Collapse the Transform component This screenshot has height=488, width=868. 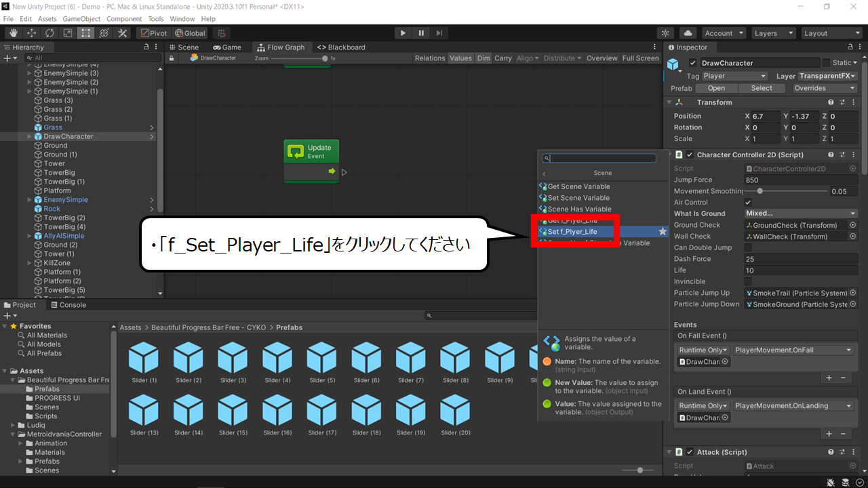click(x=669, y=102)
